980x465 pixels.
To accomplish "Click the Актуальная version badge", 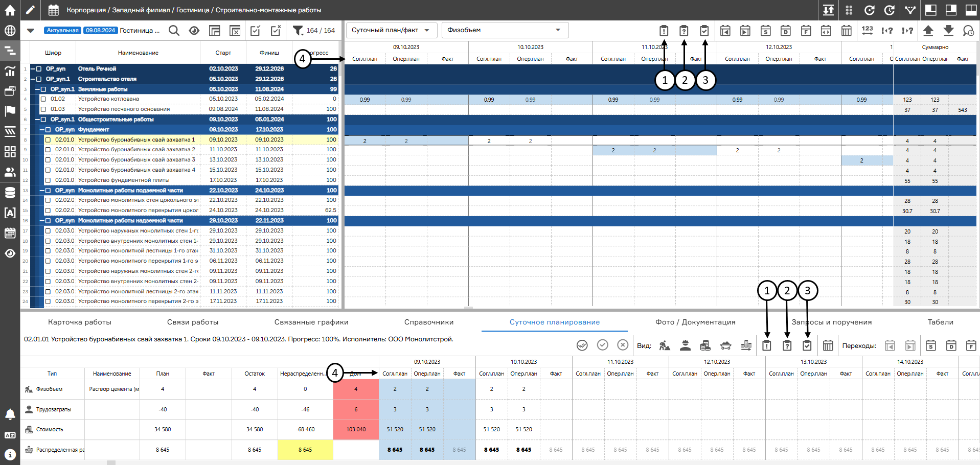I will (63, 31).
